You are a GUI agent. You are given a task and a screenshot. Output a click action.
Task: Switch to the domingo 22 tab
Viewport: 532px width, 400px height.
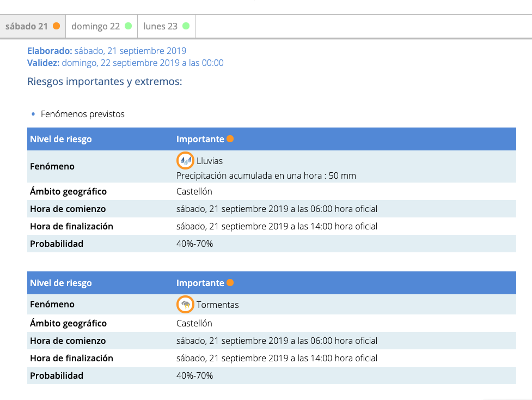pos(96,26)
